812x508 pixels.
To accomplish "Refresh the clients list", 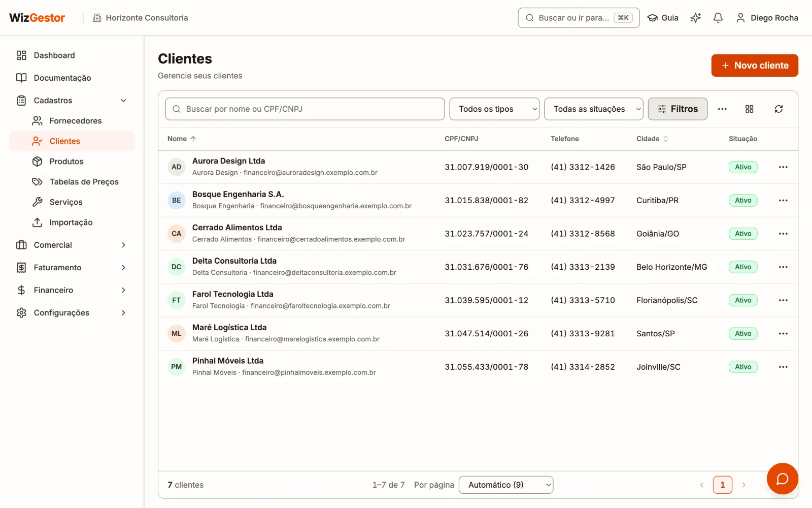I will pos(779,109).
